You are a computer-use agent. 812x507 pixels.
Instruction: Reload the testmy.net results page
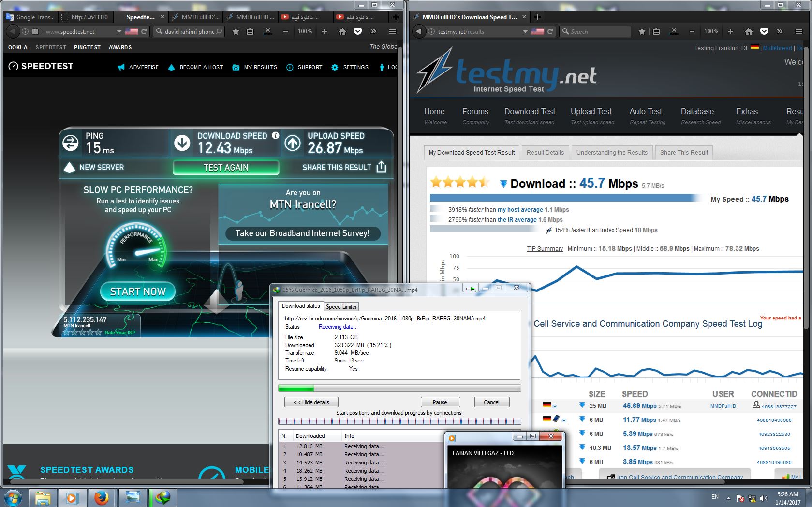pyautogui.click(x=550, y=31)
